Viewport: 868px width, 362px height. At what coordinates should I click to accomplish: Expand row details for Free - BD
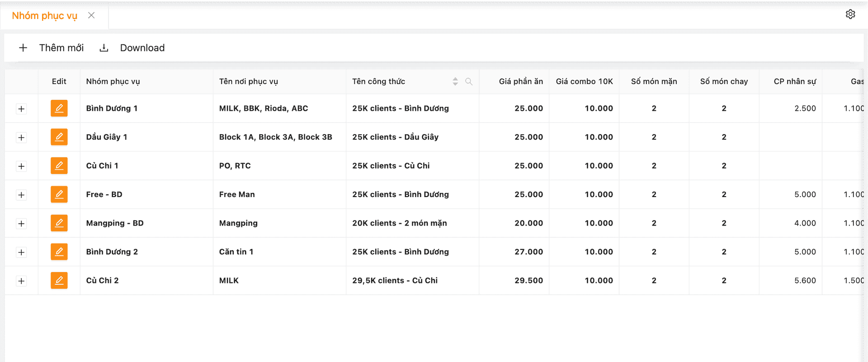[x=21, y=195]
